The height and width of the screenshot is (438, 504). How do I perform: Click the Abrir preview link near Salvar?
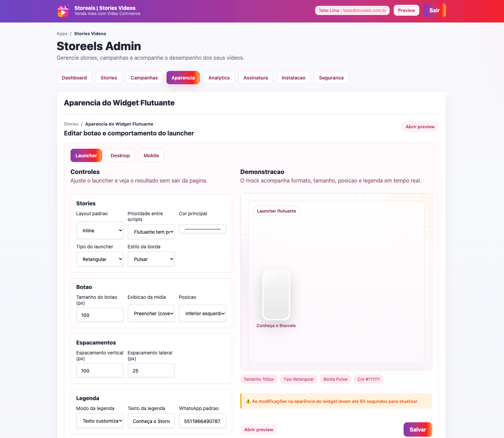point(258,429)
